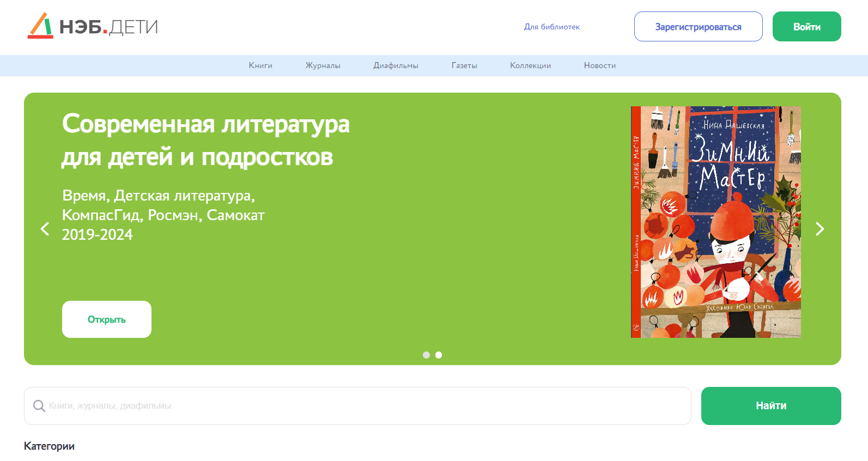Click the magnifier icon in search field
868x461 pixels.
(39, 406)
